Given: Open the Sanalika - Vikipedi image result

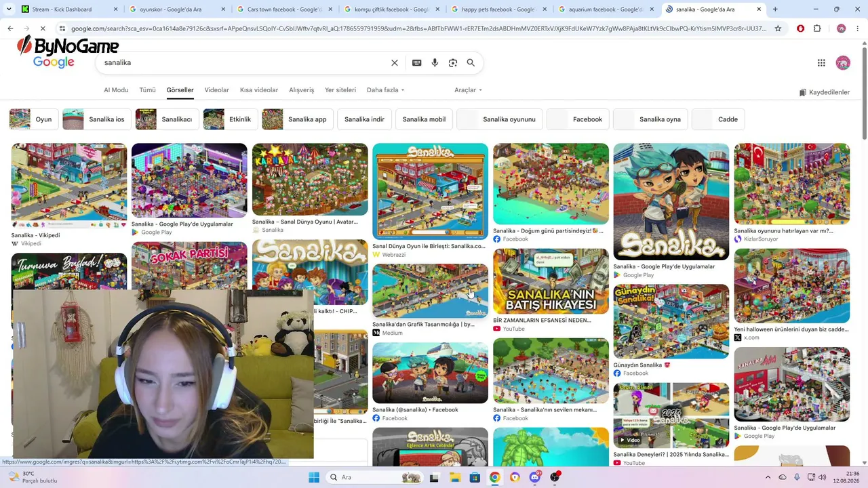Looking at the screenshot, I should click(69, 186).
